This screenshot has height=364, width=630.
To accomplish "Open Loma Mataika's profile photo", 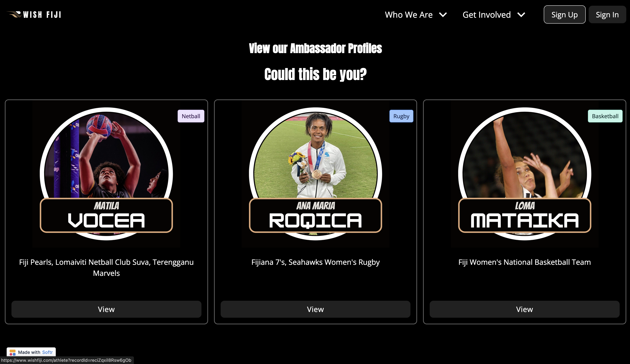I will click(x=525, y=174).
